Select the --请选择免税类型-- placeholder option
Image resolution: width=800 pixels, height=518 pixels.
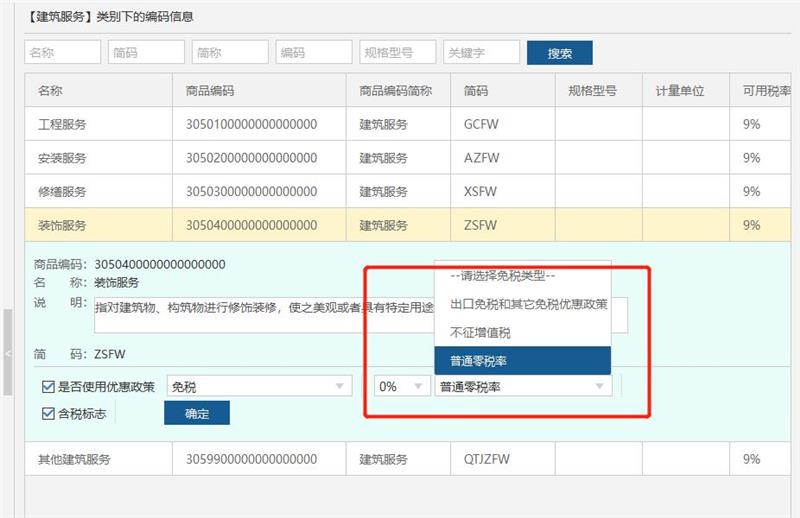521,276
